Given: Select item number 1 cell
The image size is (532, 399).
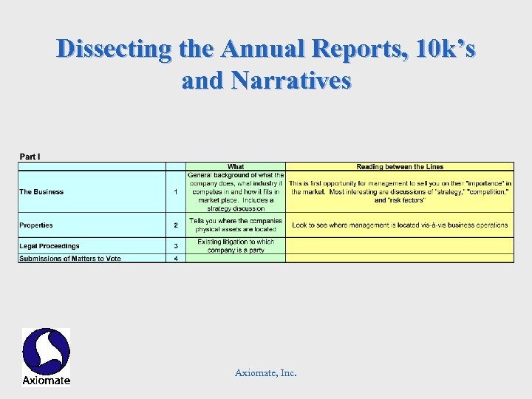Looking at the screenshot, I should (x=176, y=191).
